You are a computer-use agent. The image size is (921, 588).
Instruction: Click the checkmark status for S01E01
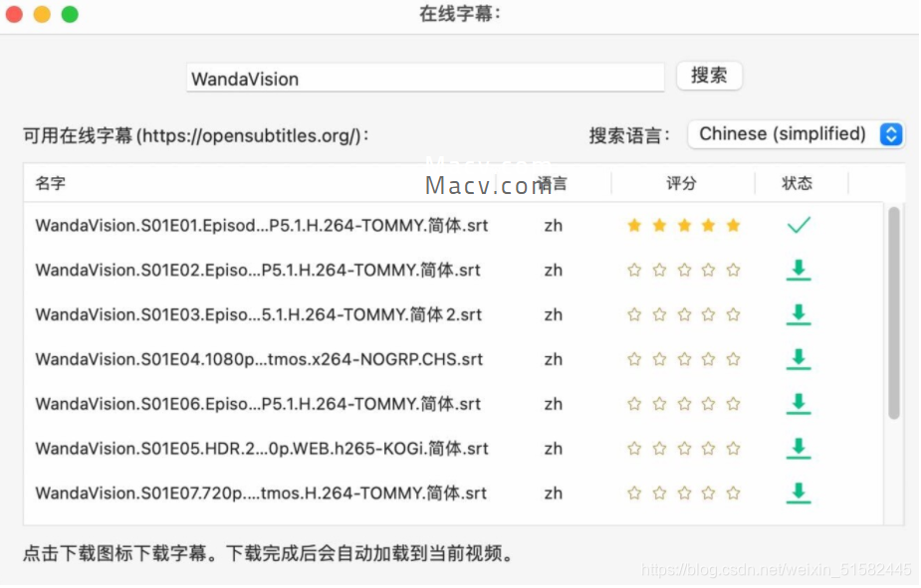799,225
